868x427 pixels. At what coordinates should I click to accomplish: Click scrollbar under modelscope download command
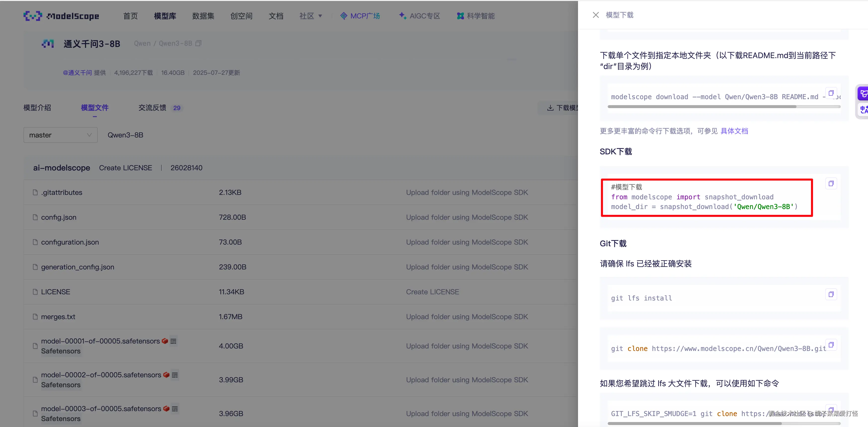702,107
